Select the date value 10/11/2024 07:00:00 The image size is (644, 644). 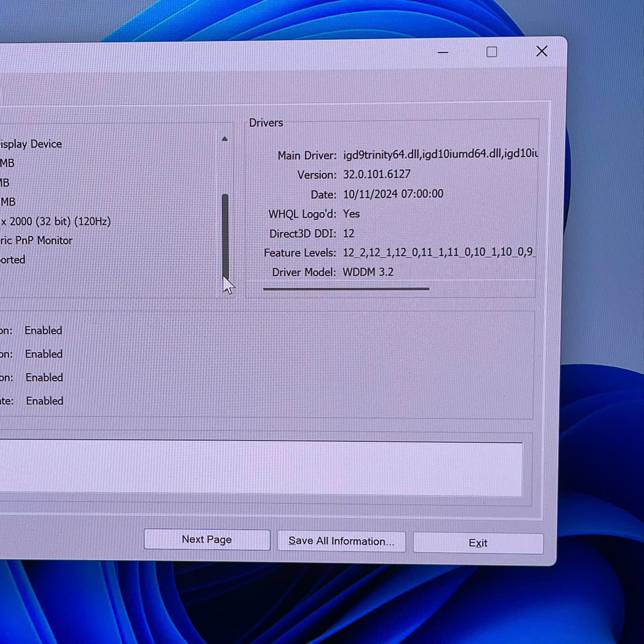tap(393, 194)
